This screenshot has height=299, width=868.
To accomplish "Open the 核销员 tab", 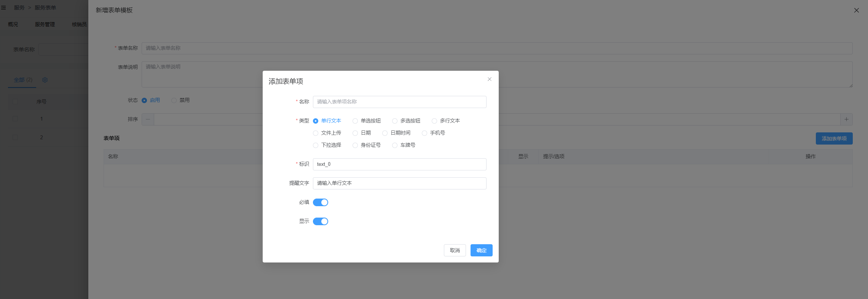I will tap(79, 24).
